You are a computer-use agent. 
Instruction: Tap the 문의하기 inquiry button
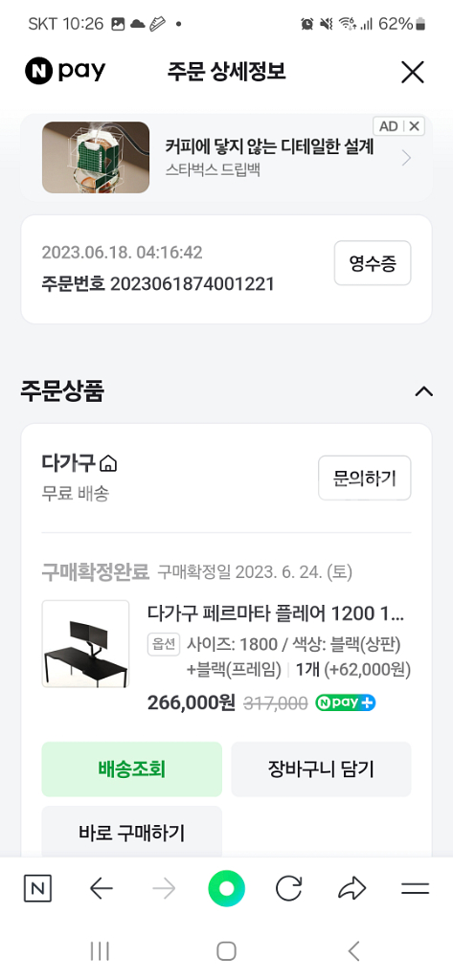tap(364, 479)
